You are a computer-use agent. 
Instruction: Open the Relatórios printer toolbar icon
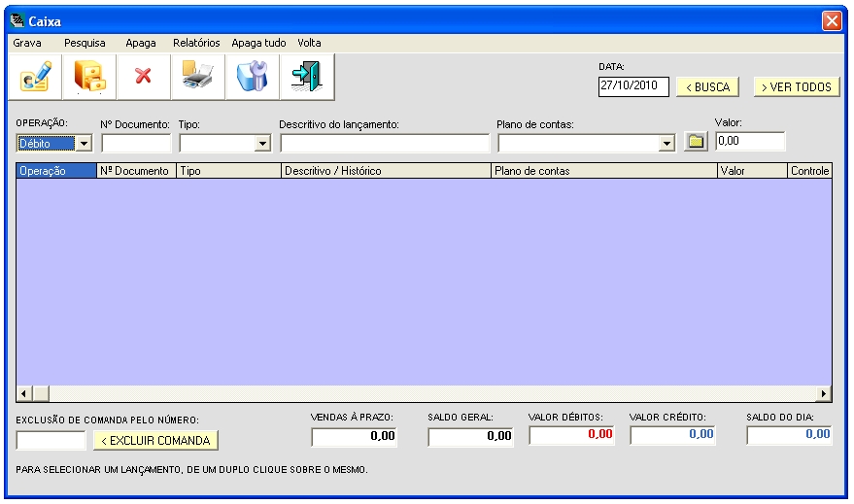coord(198,77)
